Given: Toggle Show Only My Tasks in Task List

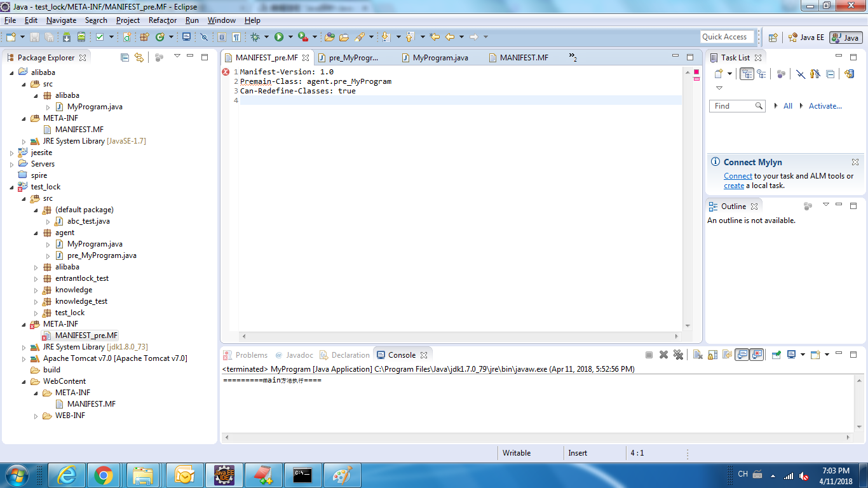Looking at the screenshot, I should 815,74.
